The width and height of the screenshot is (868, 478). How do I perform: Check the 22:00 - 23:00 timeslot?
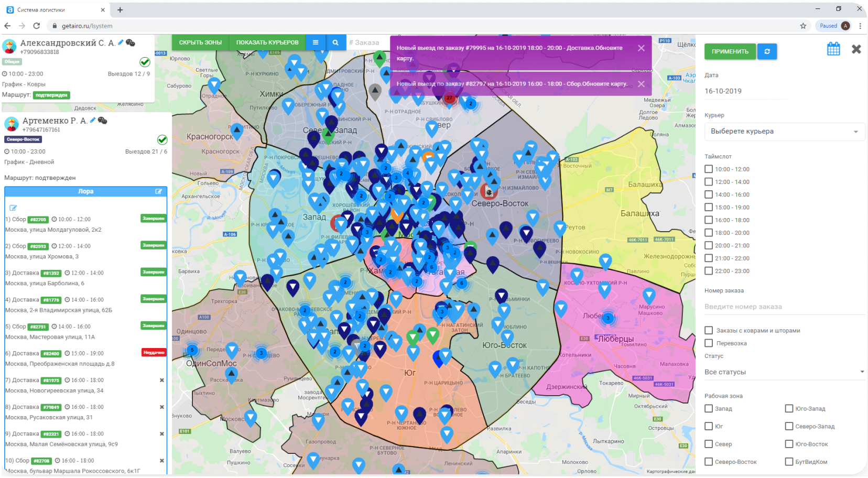(x=709, y=271)
